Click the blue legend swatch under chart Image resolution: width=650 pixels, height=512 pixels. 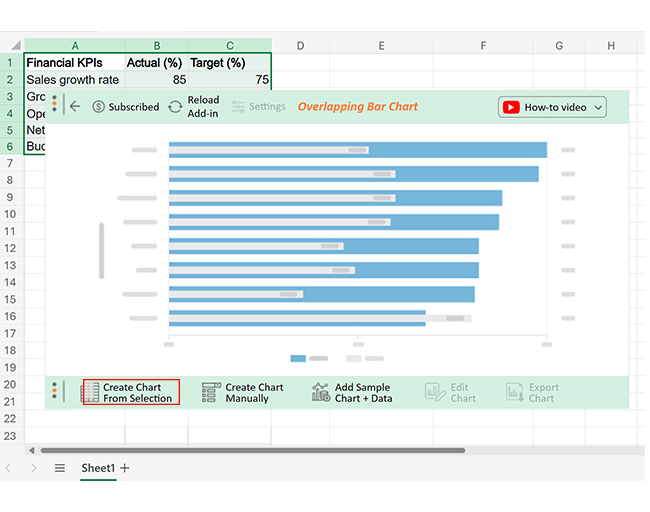pos(298,358)
